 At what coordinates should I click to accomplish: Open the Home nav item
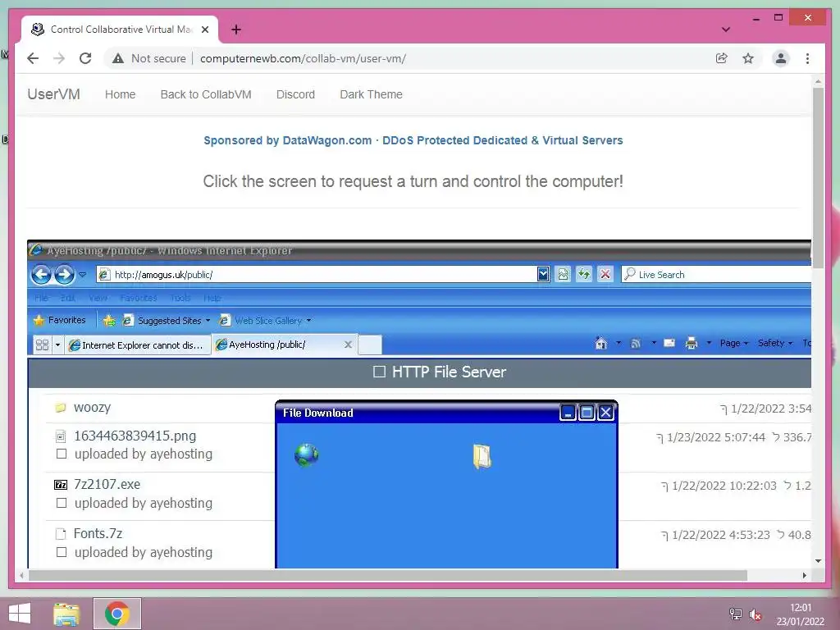coord(120,94)
